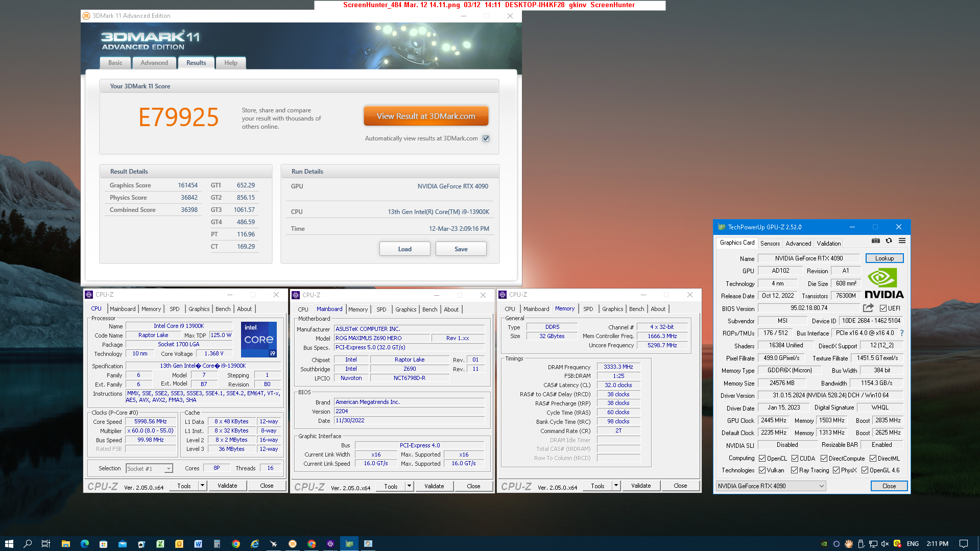Open the Sensors tab in GPU-Z
The height and width of the screenshot is (551, 980).
click(770, 243)
